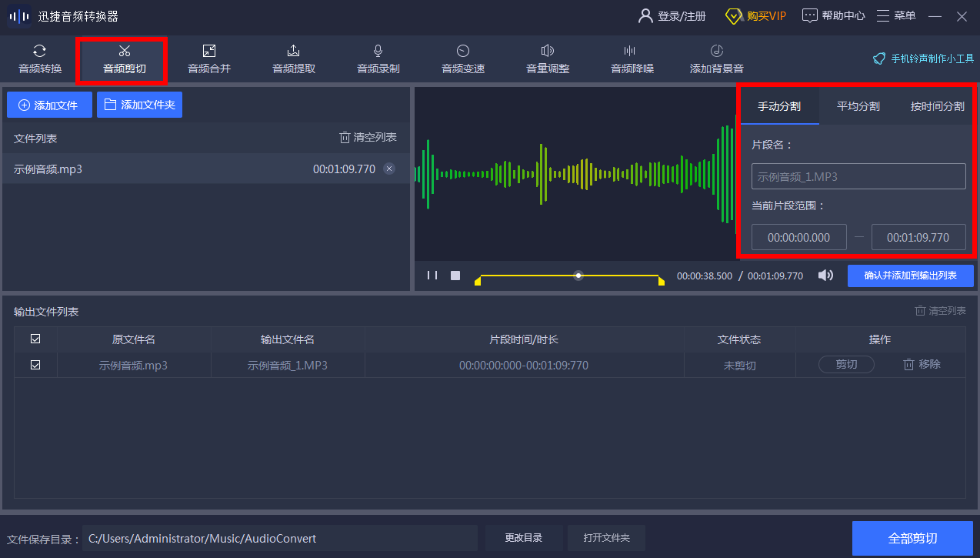The image size is (980, 558).
Task: Click 确认并添加到输出列表 button
Action: (910, 276)
